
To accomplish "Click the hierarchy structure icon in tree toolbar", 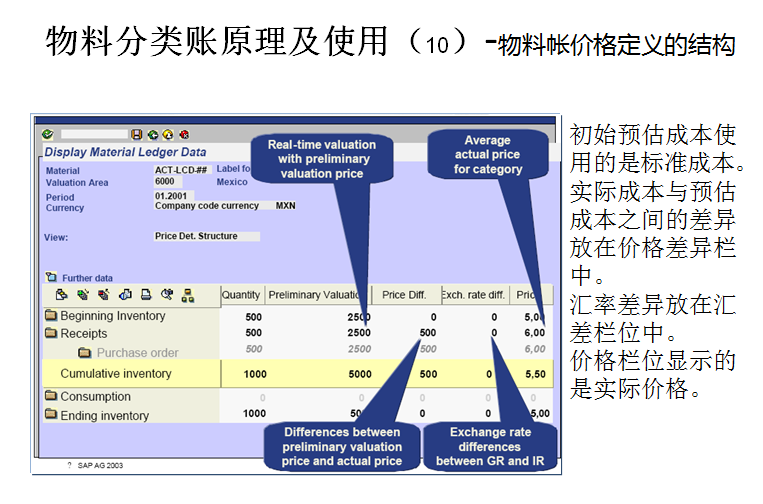I will click(188, 295).
